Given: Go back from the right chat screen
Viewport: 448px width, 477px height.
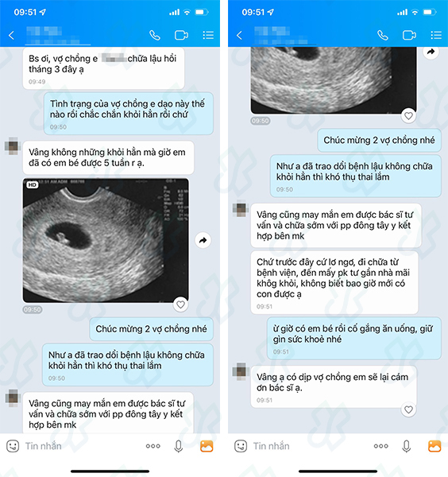Looking at the screenshot, I should pos(240,36).
